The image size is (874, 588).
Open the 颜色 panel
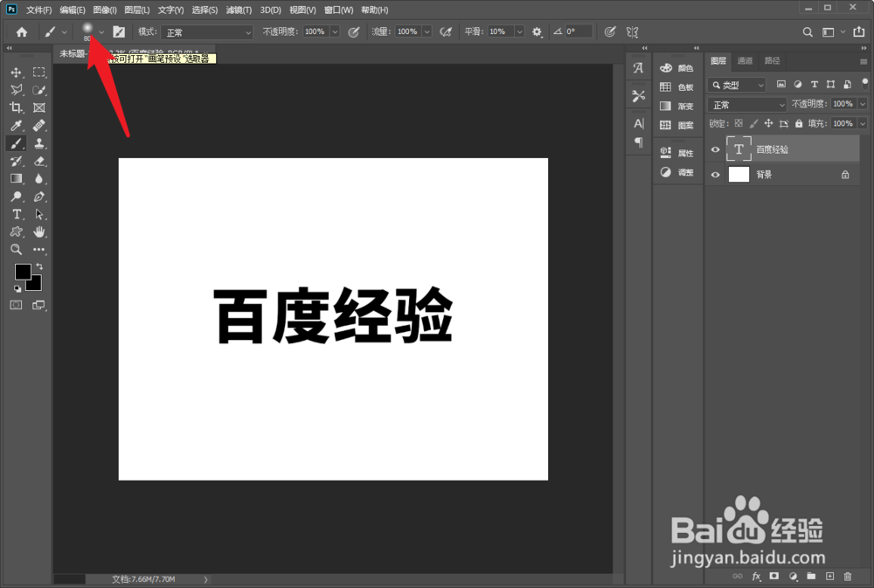point(676,68)
